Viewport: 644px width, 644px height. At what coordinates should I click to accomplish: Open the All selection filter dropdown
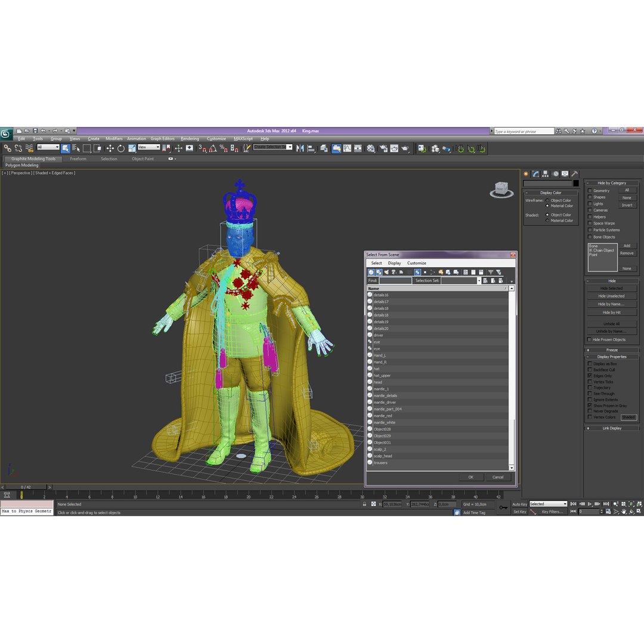coord(48,147)
